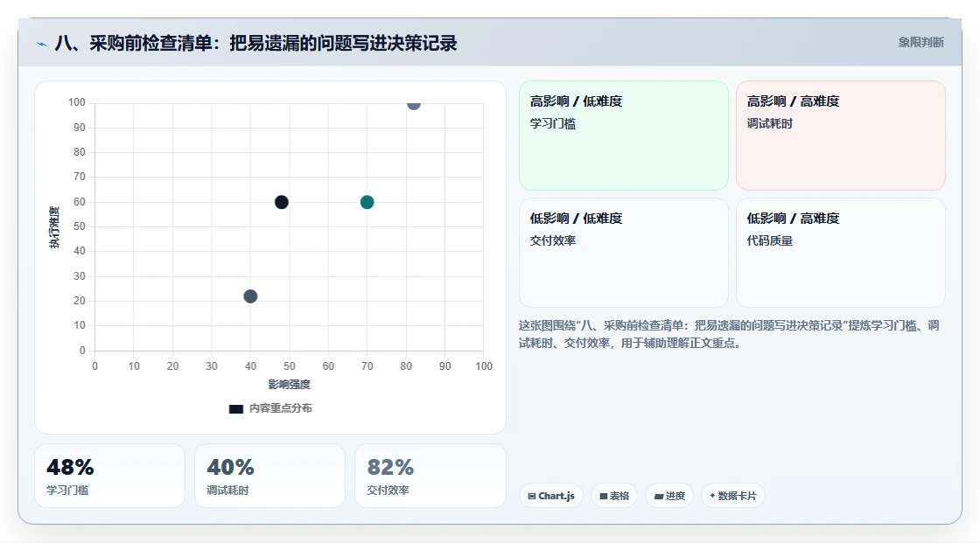Click the 40% stat value
The width and height of the screenshot is (980, 543).
231,468
